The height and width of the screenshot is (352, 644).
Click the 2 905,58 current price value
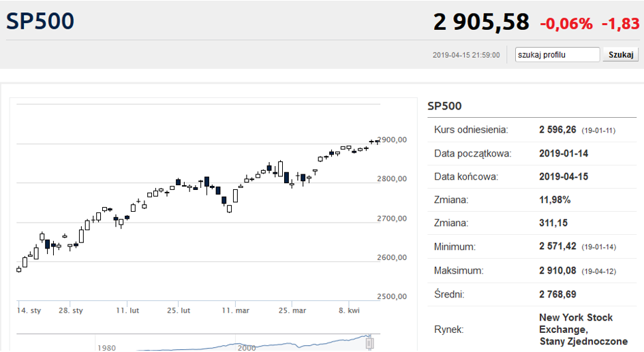tap(481, 22)
